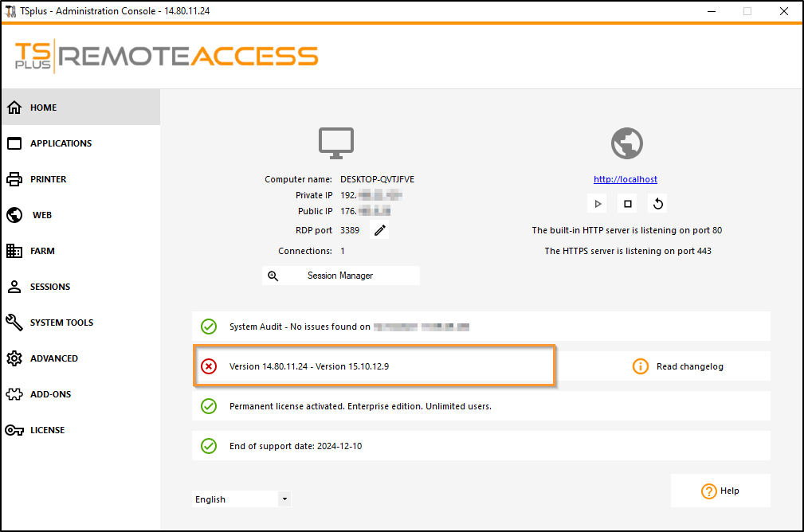
Task: Click the globe icon above localhost link
Action: pyautogui.click(x=626, y=144)
